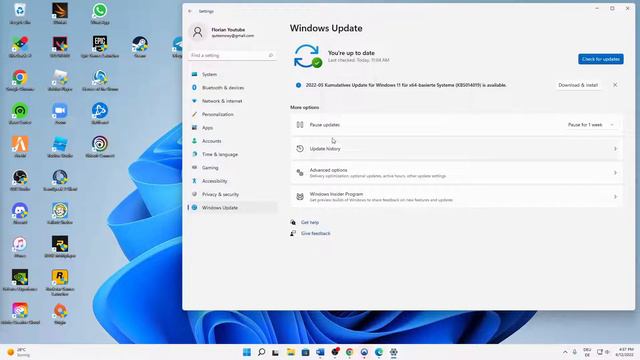The image size is (640, 360).
Task: Open Chrome from the taskbar
Action: [x=349, y=352]
